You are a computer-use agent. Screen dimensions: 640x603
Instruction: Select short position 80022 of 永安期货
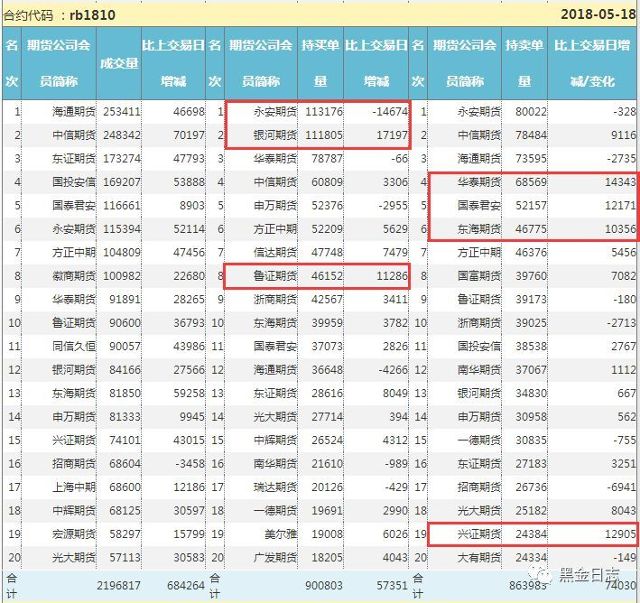tap(531, 111)
